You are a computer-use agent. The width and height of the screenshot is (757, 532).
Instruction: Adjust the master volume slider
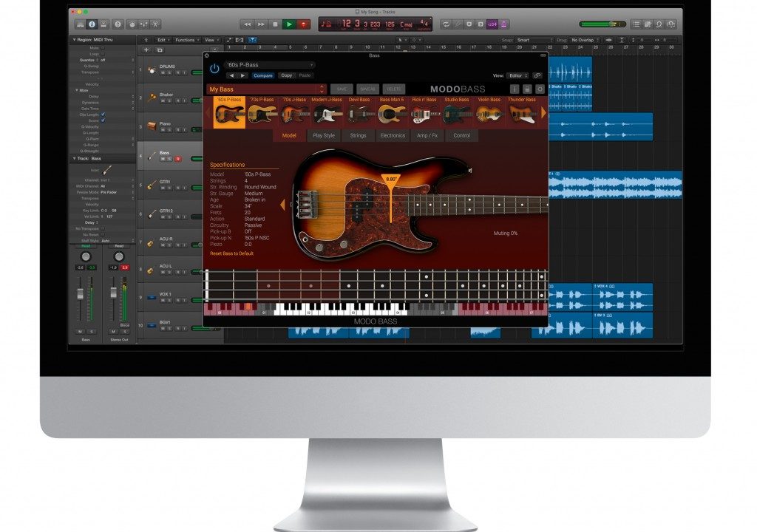pos(602,24)
